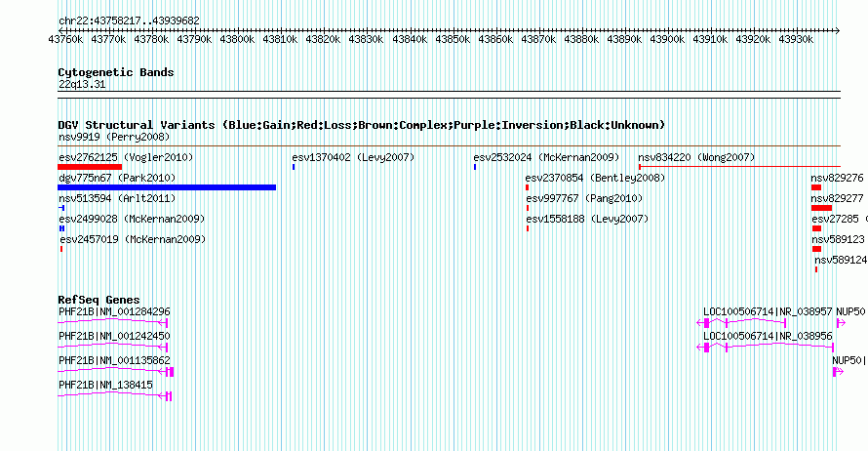Open gene PHF21B|NM_138415 label

[105, 385]
